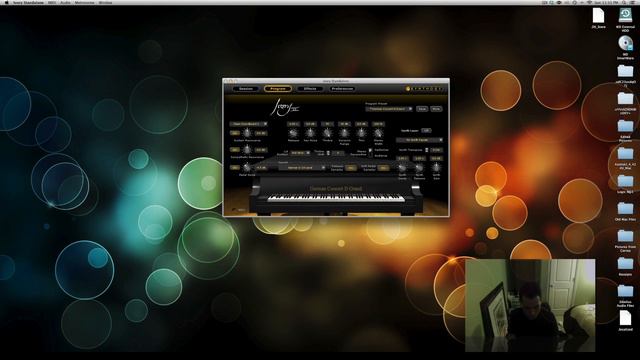Click the More button beside Save
Screen dimensions: 640x360
click(x=436, y=109)
